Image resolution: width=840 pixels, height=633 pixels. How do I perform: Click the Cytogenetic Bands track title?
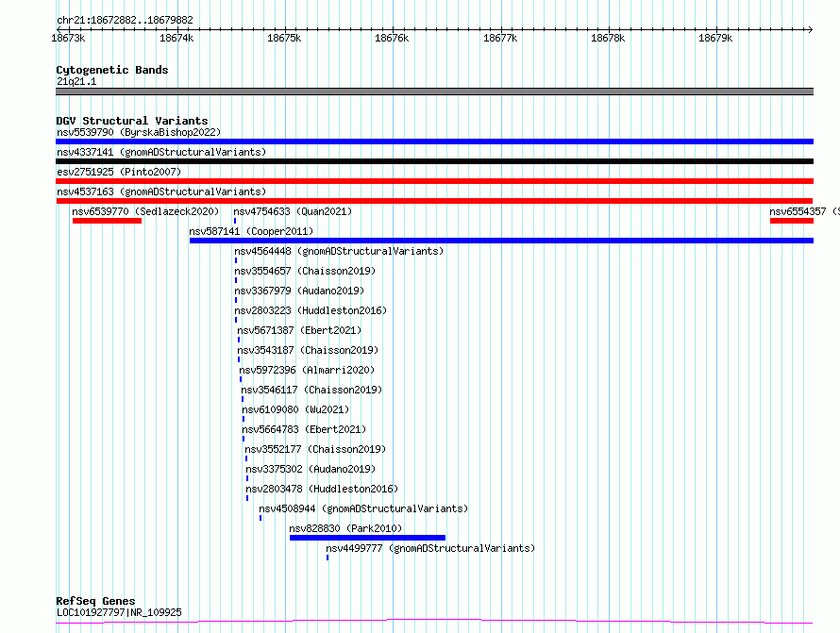click(112, 70)
